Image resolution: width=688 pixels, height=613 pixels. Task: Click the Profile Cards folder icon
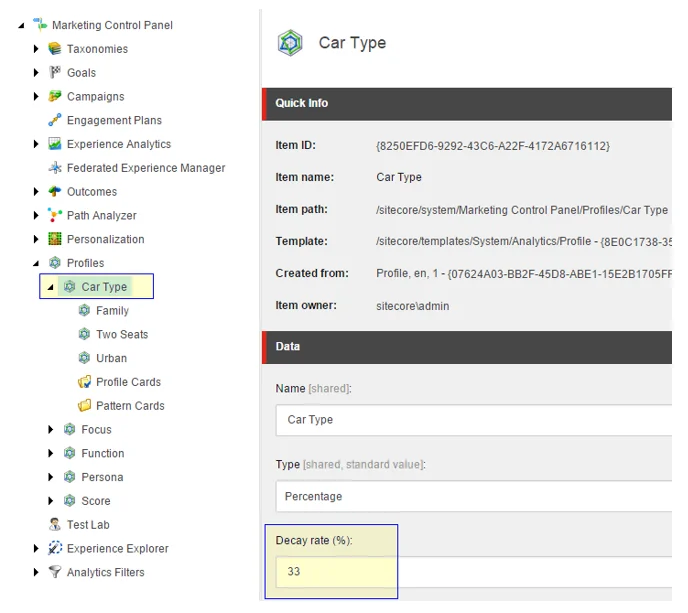coord(84,382)
